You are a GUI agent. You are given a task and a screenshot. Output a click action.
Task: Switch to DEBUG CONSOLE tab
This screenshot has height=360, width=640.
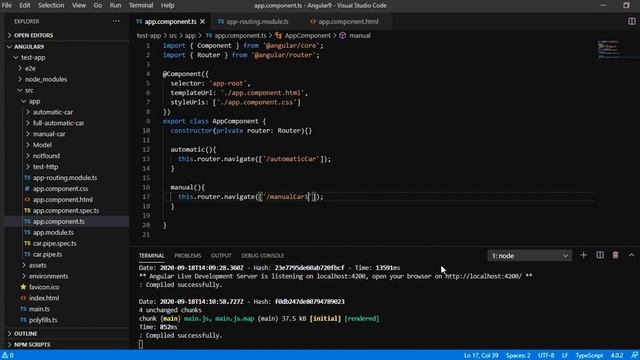[x=262, y=256]
